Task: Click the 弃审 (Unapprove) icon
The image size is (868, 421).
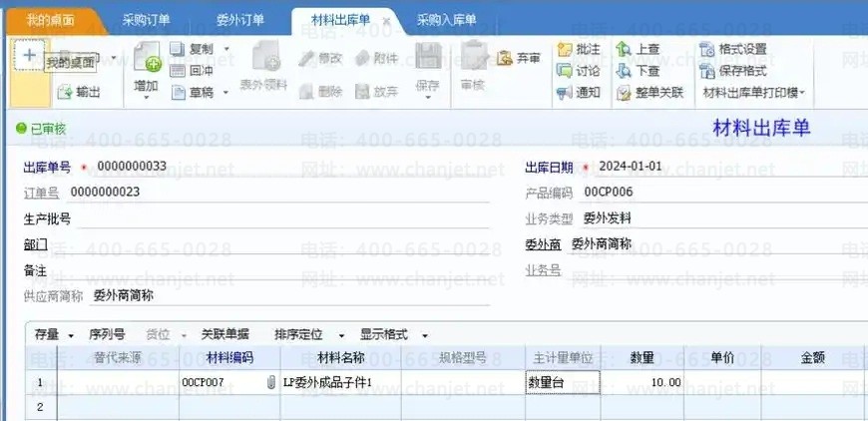Action: pos(505,59)
